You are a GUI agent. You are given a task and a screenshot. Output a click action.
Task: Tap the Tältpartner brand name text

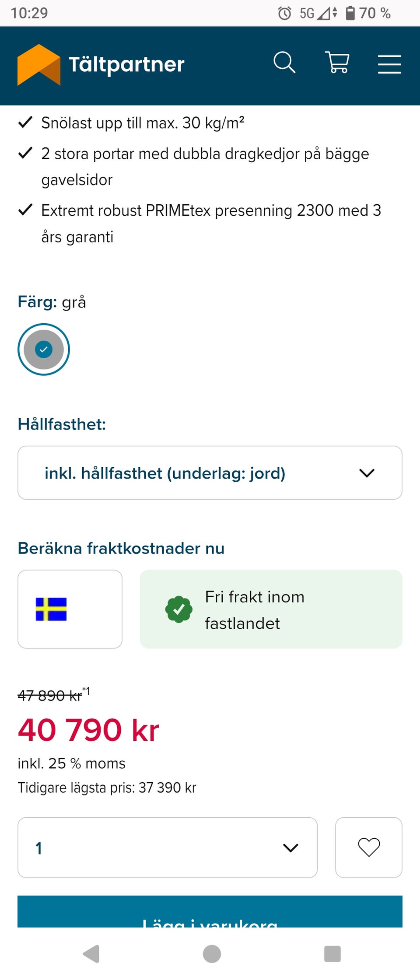(126, 64)
